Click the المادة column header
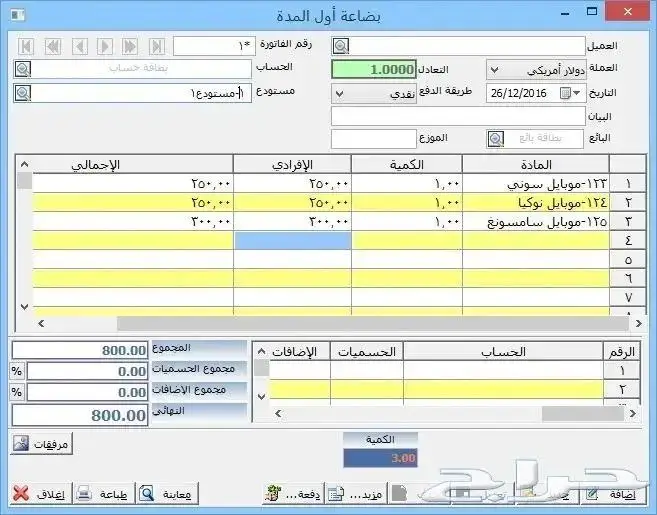Image resolution: width=657 pixels, height=515 pixels. pyautogui.click(x=536, y=165)
